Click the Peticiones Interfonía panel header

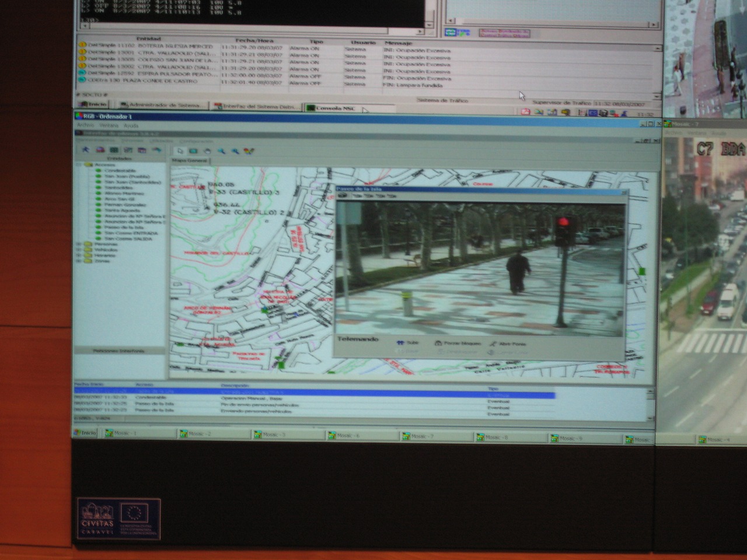click(119, 351)
